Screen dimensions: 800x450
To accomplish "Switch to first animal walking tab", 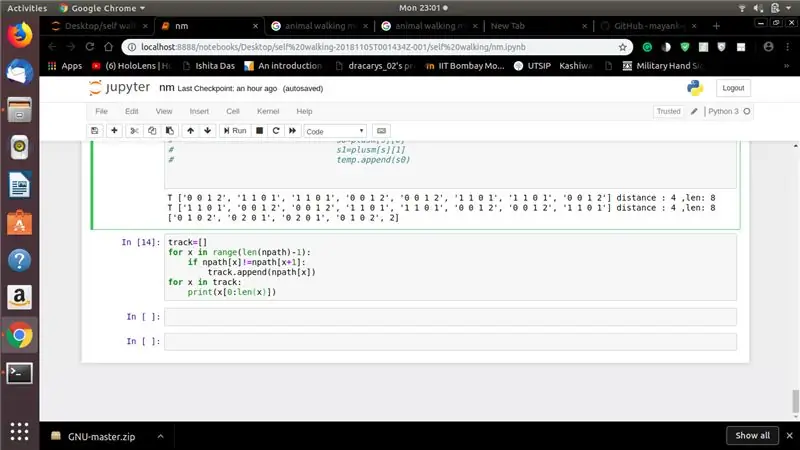I will 319,26.
